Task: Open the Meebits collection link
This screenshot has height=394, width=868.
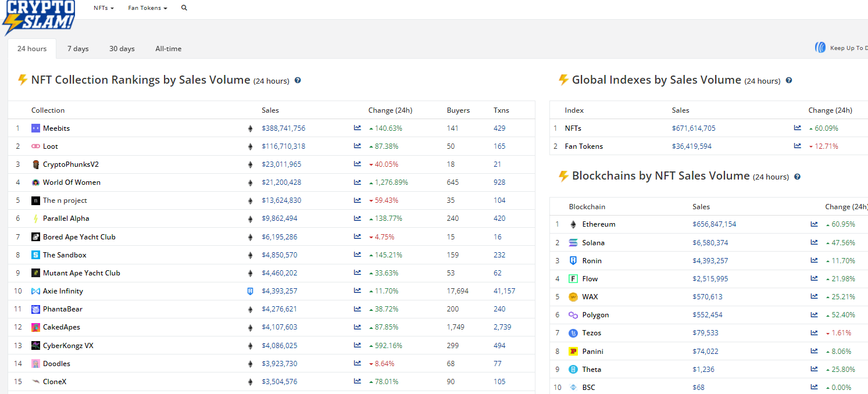Action: (56, 128)
